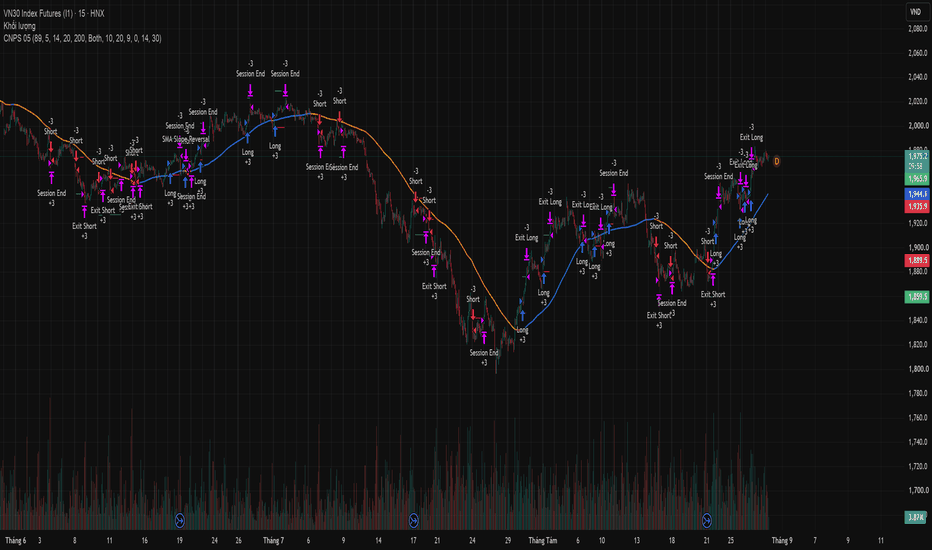Click the green 1,965.9 price label
This screenshot has width=932, height=550.
pos(917,178)
